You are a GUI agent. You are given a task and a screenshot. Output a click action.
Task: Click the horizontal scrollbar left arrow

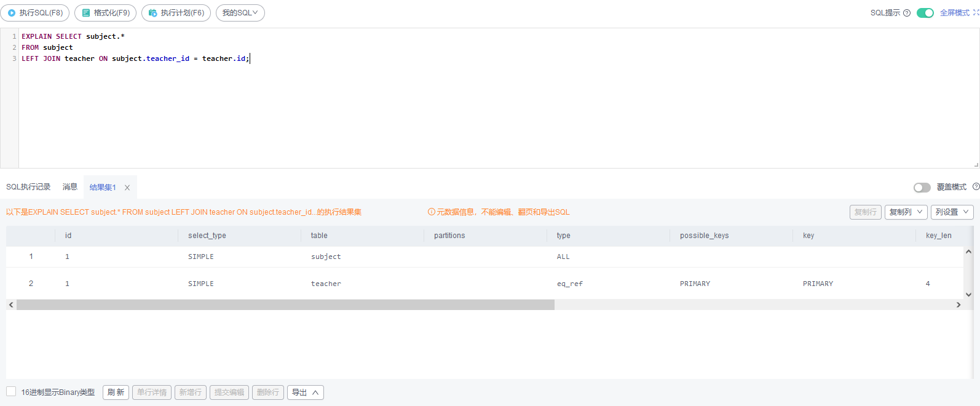click(11, 305)
